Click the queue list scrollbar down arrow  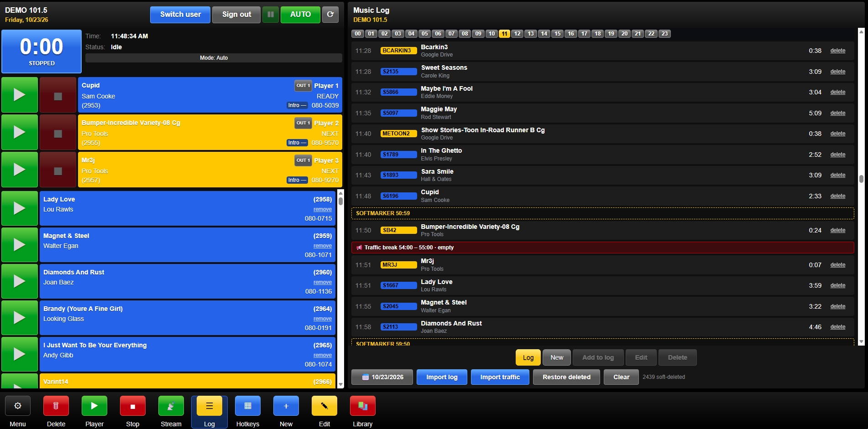point(340,385)
